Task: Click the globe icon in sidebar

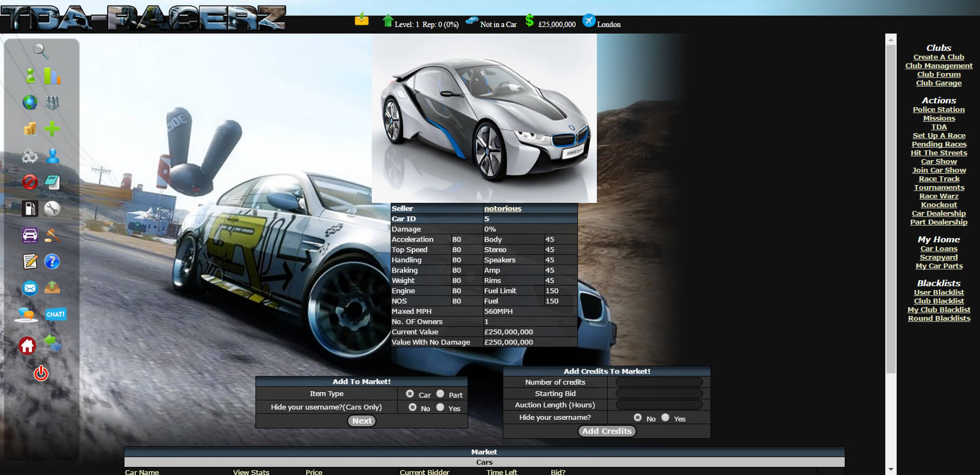Action: (30, 102)
